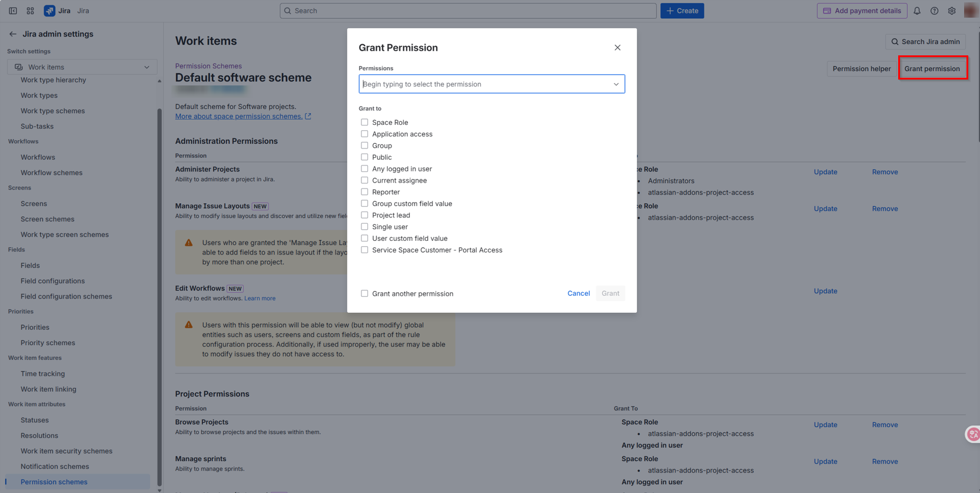980x493 pixels.
Task: Enable Grant another permission checkbox
Action: click(364, 293)
